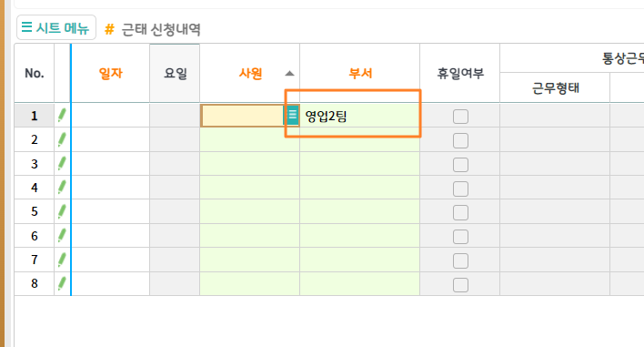Toggle 휴일여부 checkbox in row 1
This screenshot has width=644, height=347.
pos(460,117)
